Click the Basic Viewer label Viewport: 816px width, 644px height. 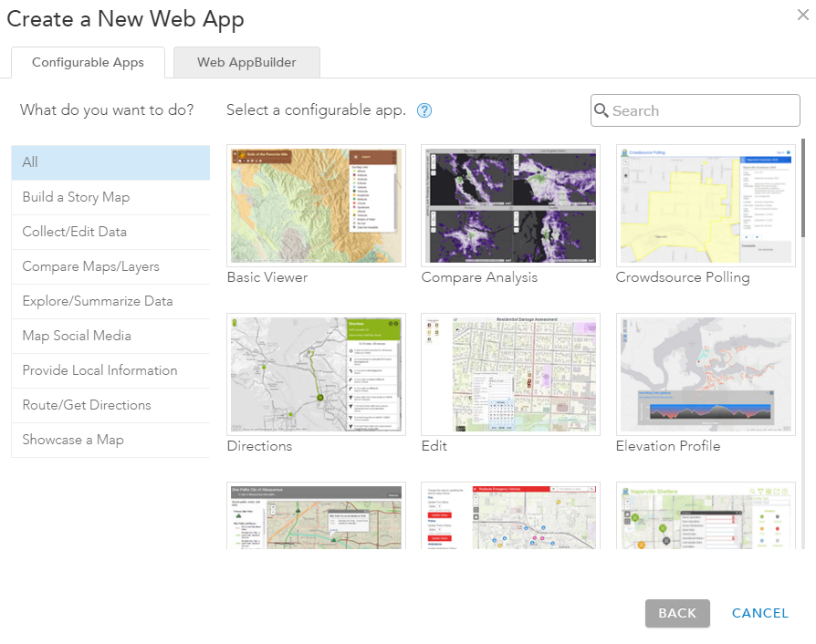[x=267, y=277]
